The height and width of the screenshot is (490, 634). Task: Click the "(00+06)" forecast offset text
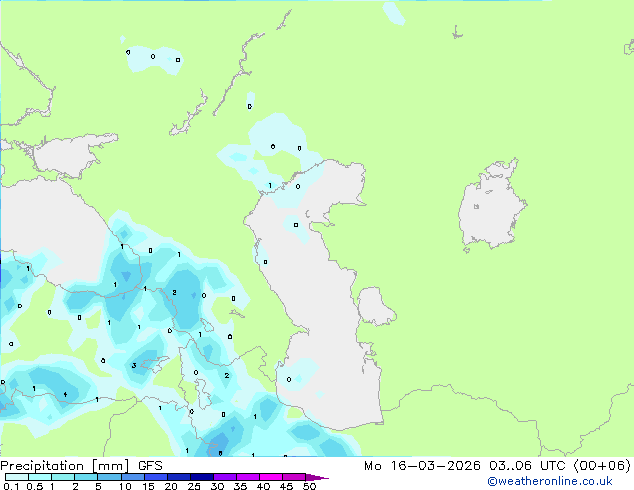[602, 466]
